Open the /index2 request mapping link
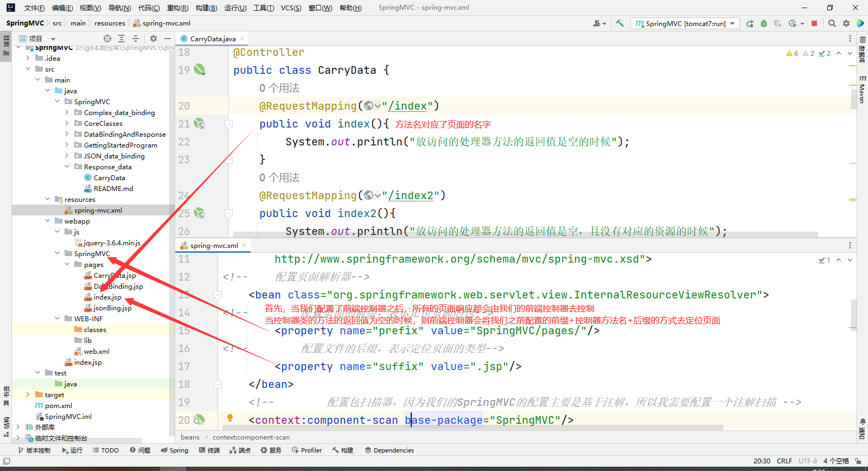Viewport: 868px width, 471px height. click(411, 195)
